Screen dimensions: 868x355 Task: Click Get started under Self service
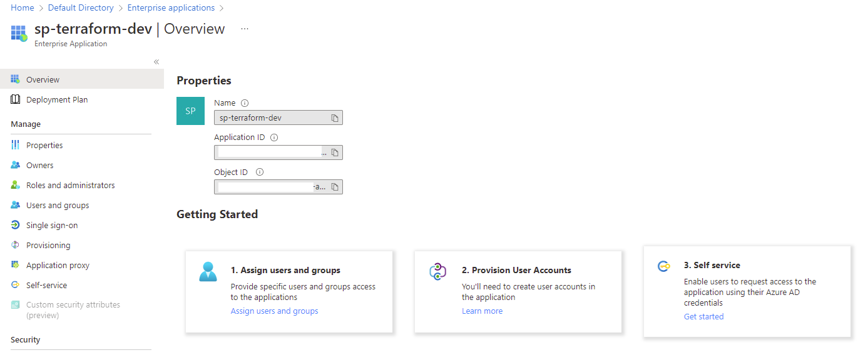point(703,317)
